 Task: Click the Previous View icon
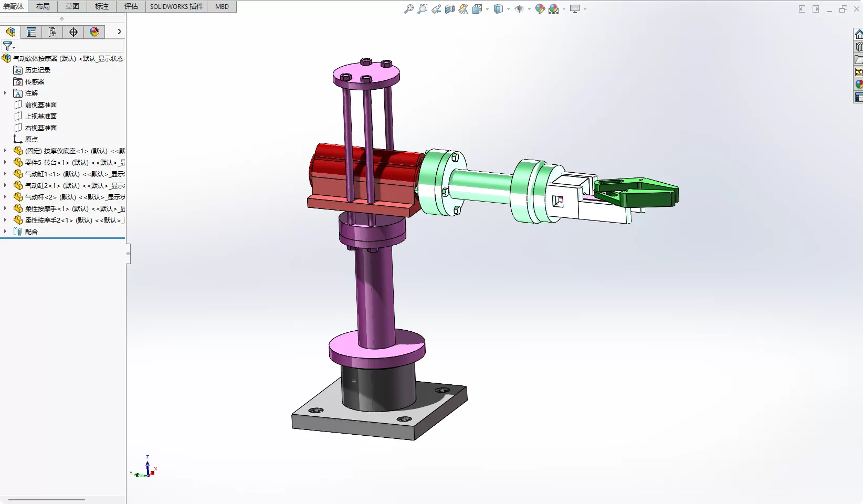436,9
